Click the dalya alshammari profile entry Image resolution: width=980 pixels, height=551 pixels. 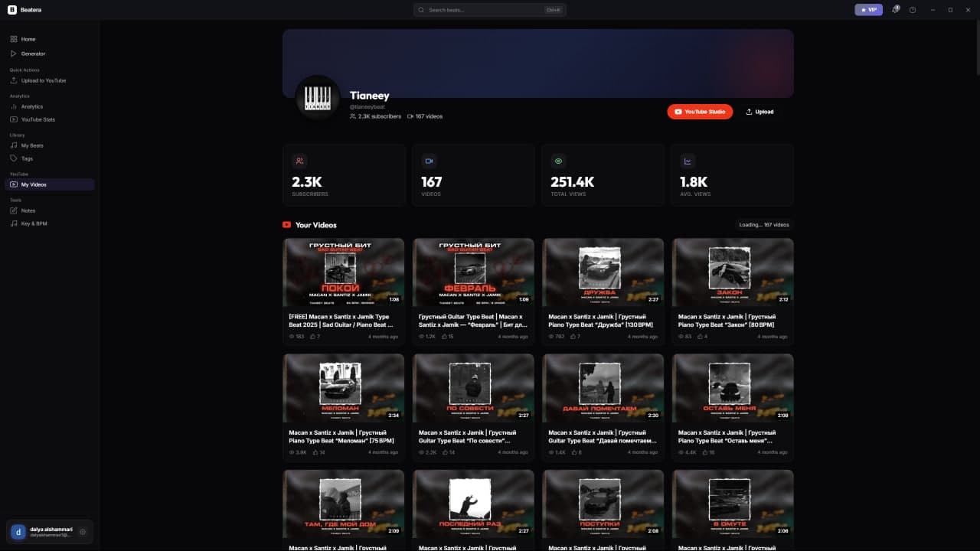tap(42, 531)
